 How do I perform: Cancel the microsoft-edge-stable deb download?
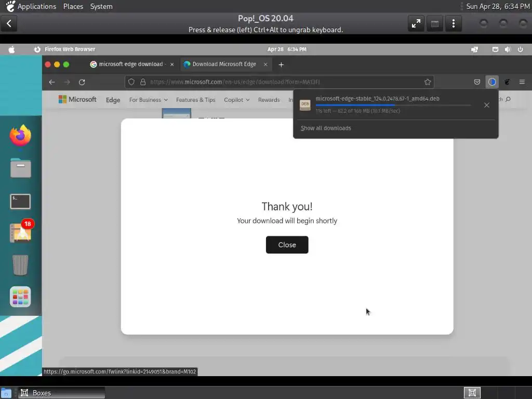(486, 105)
